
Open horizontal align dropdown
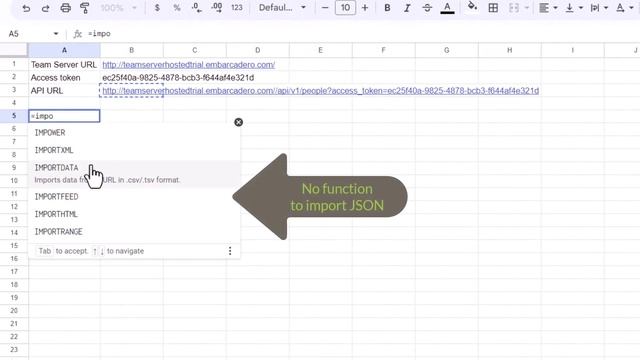click(548, 8)
